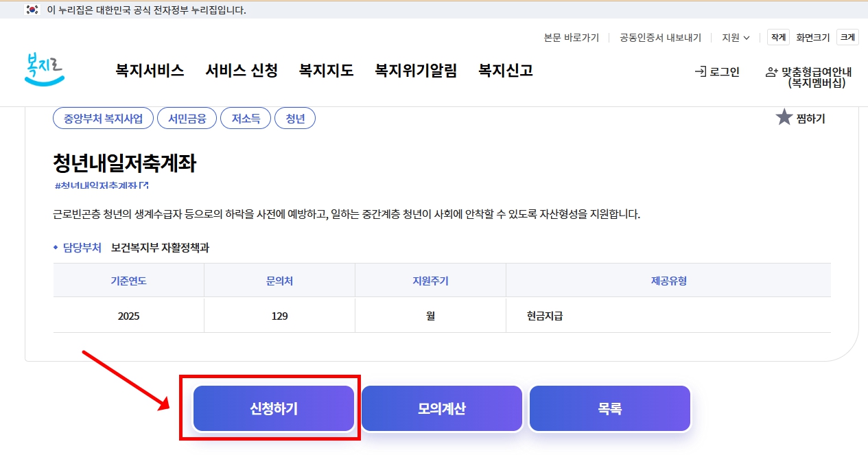Click 공동인증서 내보내기 link
Screen dimensions: 868x455
click(660, 38)
